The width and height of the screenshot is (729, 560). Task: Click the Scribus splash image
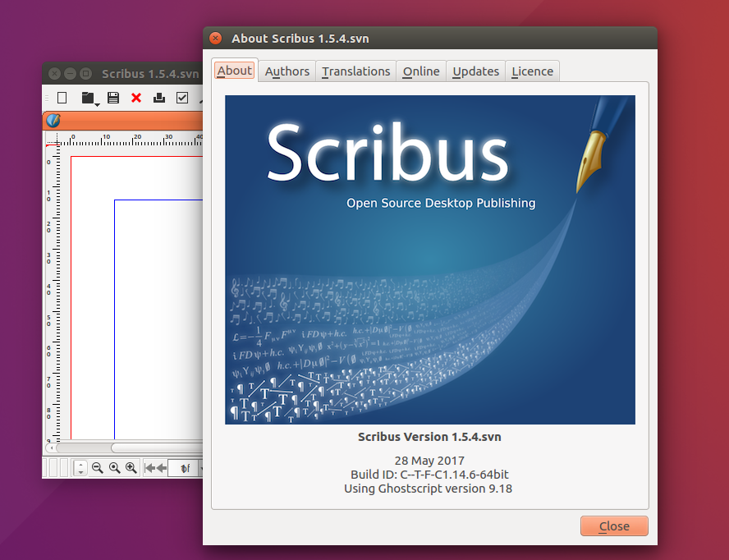tap(430, 260)
